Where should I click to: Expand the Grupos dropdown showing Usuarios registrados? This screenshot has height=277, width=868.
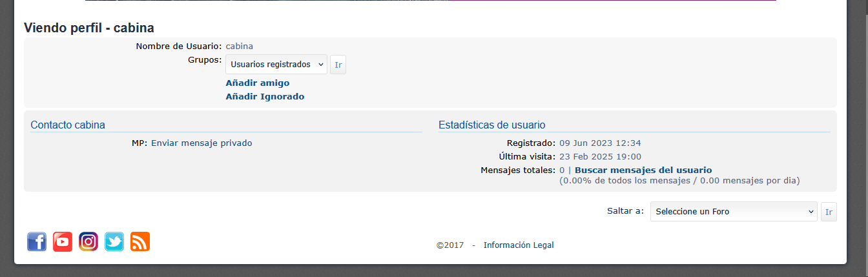point(276,65)
